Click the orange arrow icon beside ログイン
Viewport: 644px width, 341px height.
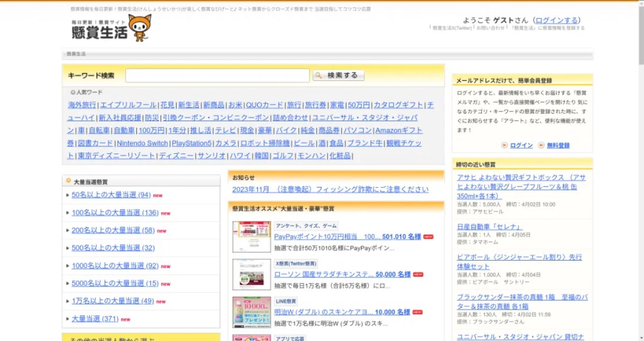(x=504, y=145)
